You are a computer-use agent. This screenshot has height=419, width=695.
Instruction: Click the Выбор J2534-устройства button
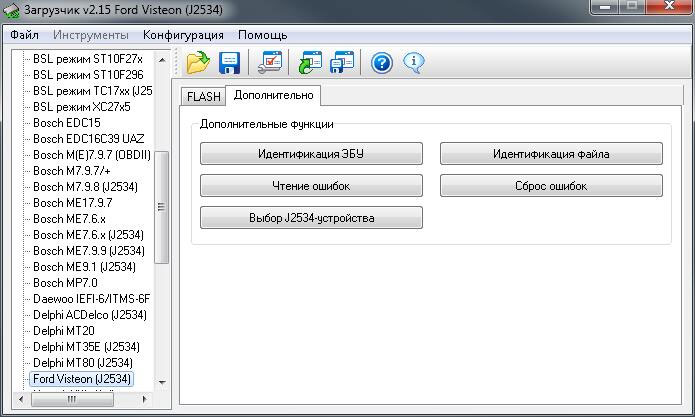coord(311,218)
